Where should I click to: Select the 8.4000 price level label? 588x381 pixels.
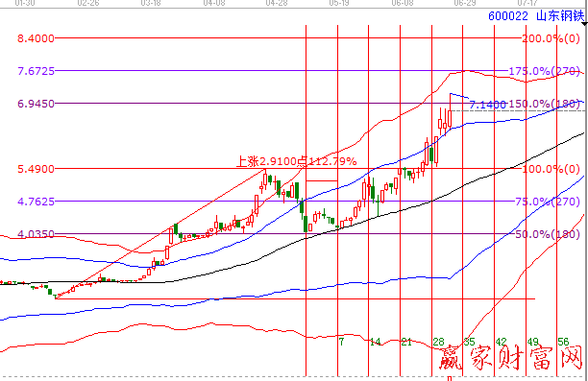tap(36, 38)
